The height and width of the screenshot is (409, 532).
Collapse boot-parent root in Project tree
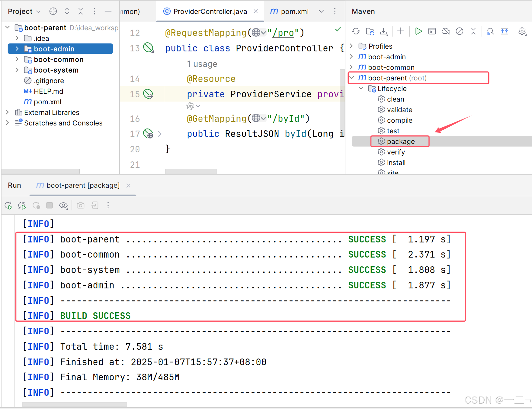pos(8,27)
